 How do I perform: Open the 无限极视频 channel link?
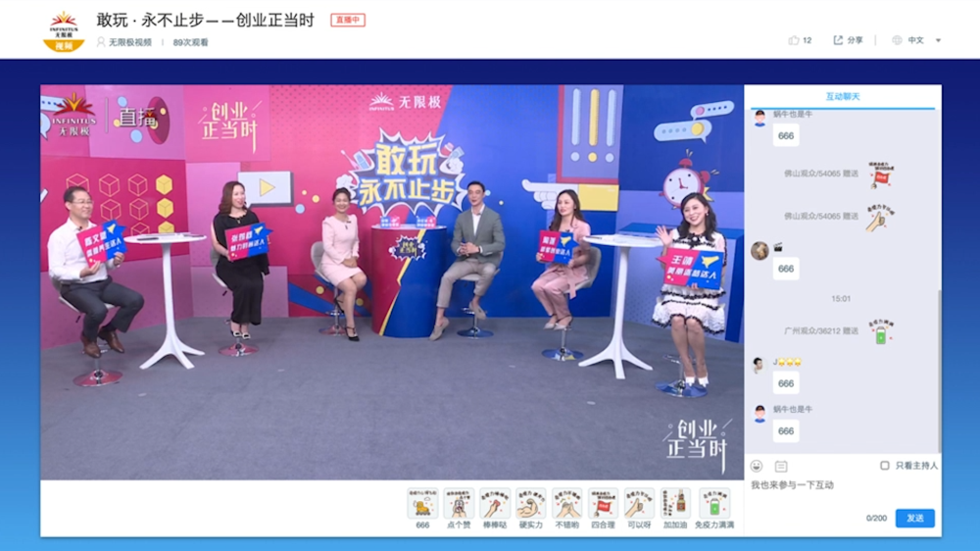[130, 42]
